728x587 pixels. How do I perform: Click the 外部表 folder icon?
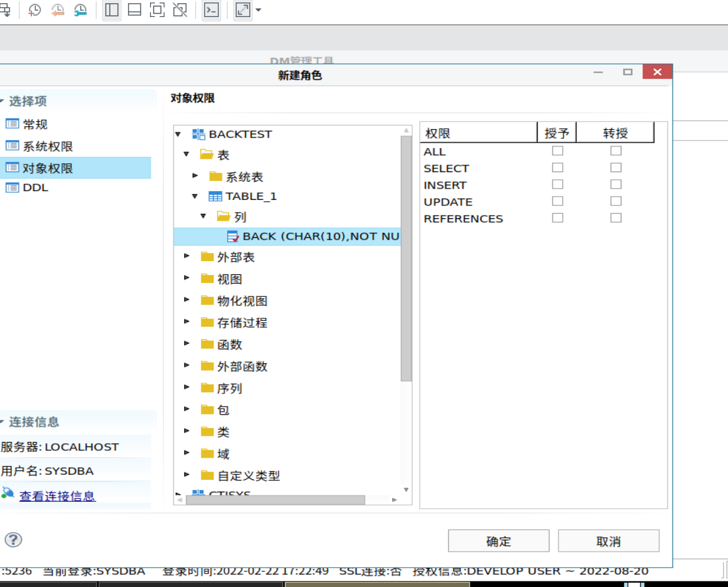click(207, 257)
